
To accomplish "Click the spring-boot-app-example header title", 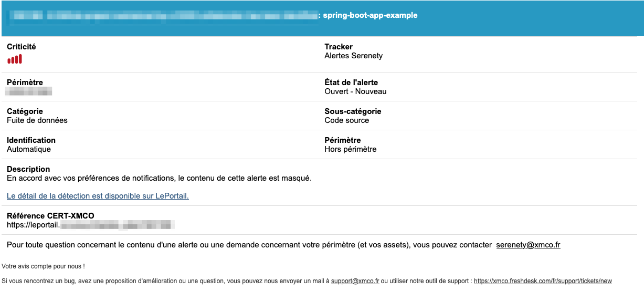I will pyautogui.click(x=370, y=15).
